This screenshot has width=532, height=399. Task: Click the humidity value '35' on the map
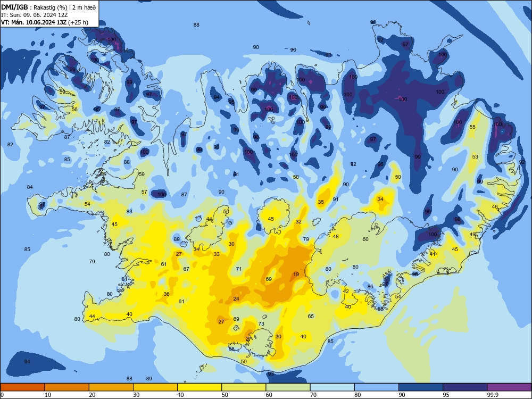(321, 202)
